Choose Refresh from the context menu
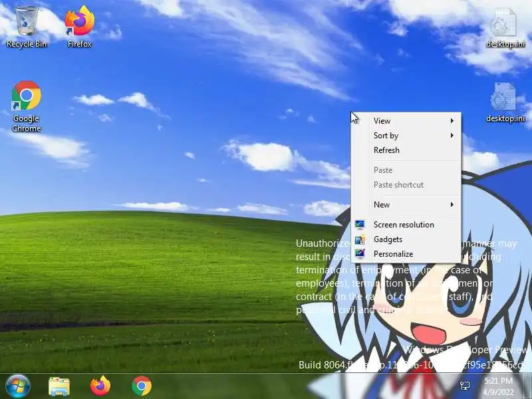This screenshot has height=399, width=532. (406, 150)
